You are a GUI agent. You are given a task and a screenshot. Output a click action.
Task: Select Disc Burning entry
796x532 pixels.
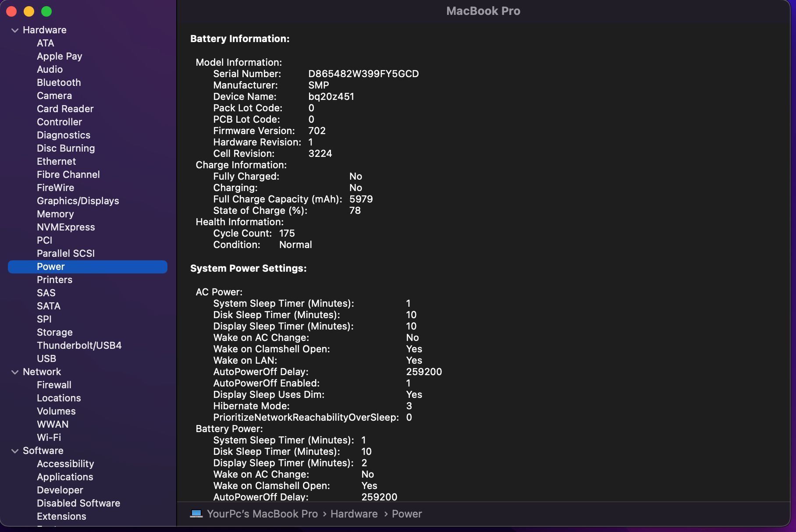coord(66,148)
